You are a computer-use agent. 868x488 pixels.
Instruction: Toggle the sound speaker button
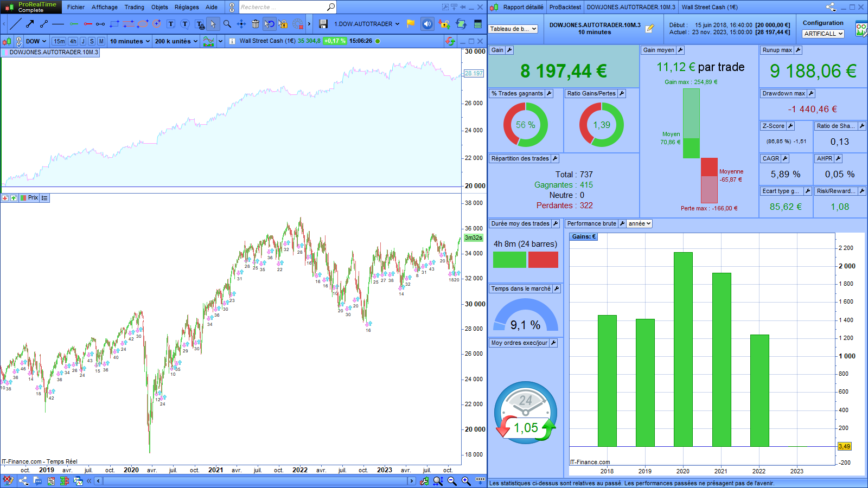427,24
